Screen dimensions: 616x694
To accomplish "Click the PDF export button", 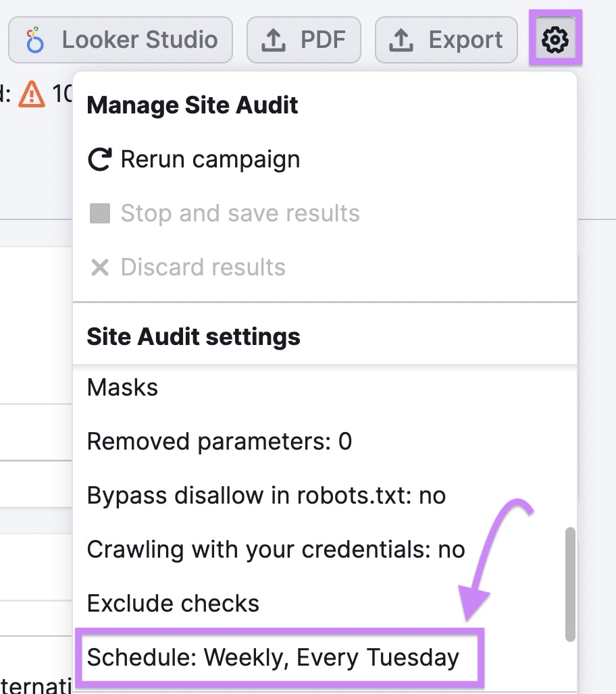I will [304, 39].
